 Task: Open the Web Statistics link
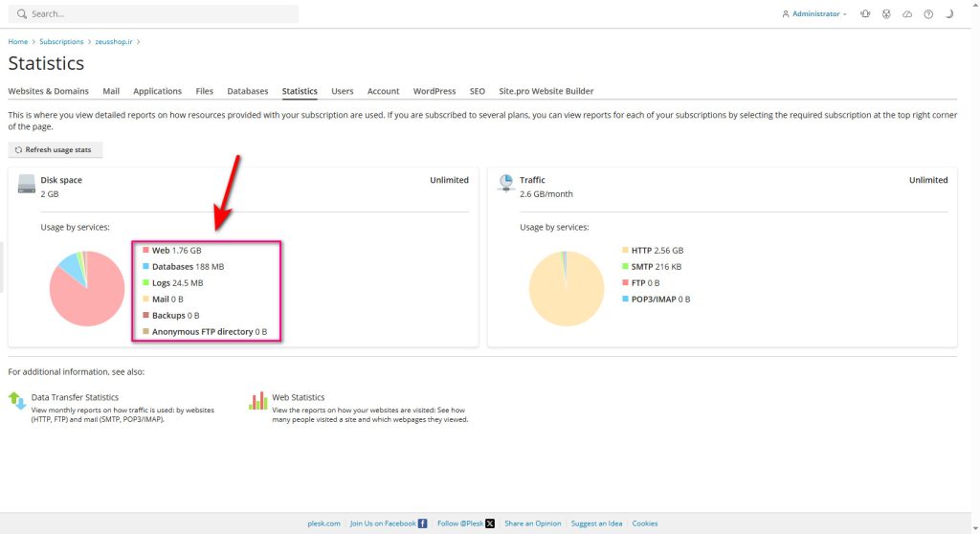tap(299, 397)
